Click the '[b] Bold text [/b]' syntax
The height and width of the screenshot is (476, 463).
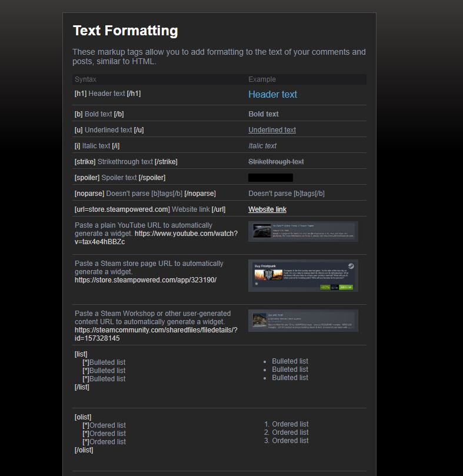point(99,114)
